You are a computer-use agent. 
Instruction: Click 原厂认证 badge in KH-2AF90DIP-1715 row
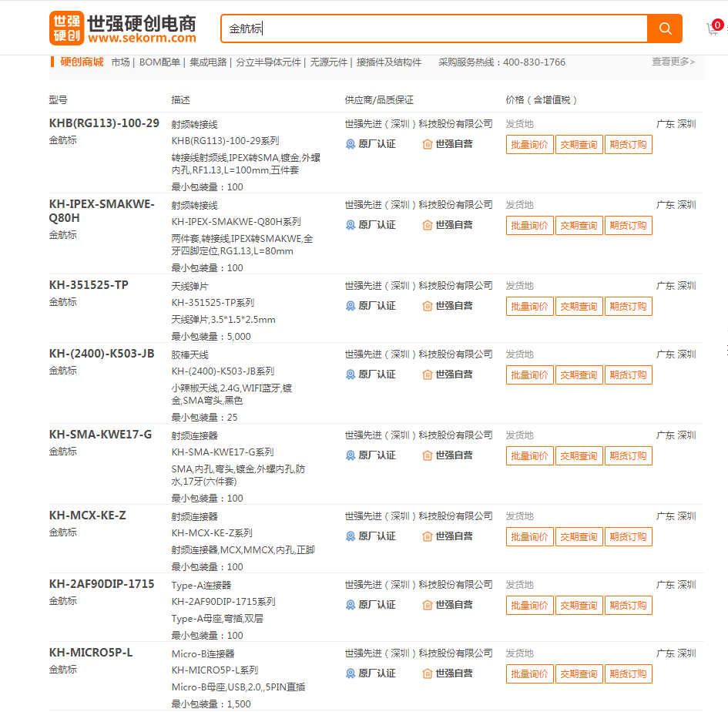pos(371,605)
